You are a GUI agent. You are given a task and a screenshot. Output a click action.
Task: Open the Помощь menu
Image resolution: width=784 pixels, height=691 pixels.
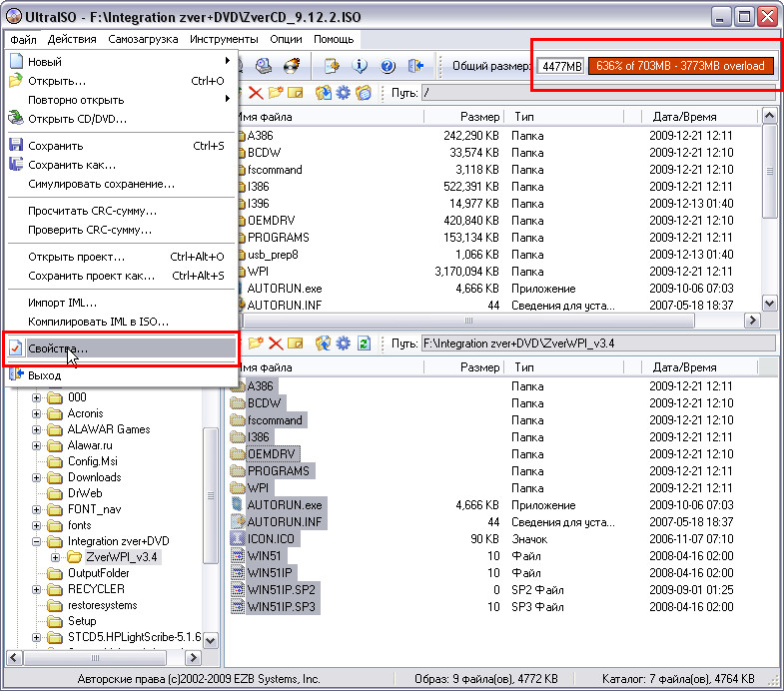[x=334, y=39]
